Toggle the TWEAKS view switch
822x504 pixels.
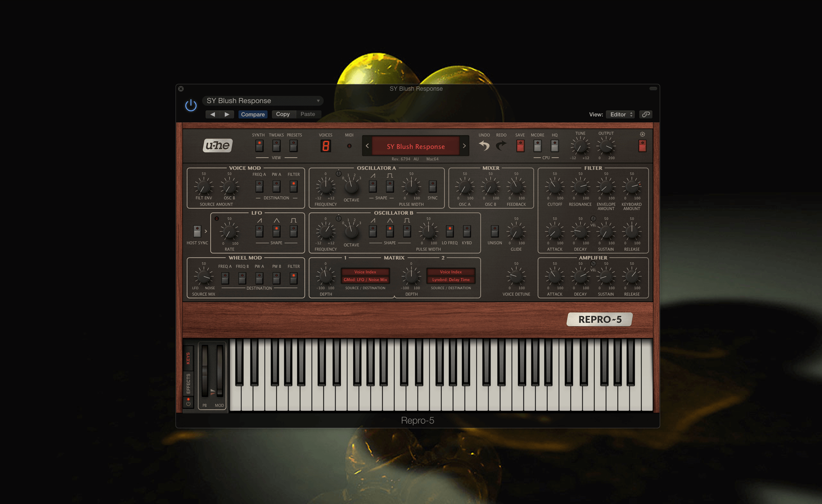[276, 146]
